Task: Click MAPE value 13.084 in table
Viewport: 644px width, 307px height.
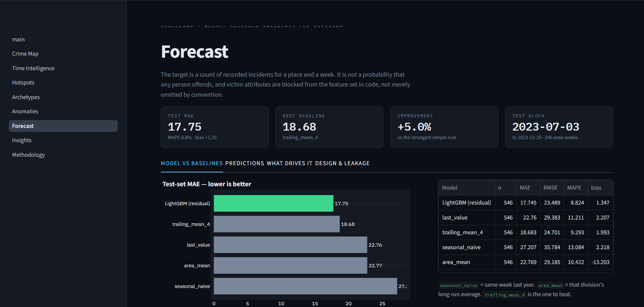Action: [x=576, y=247]
